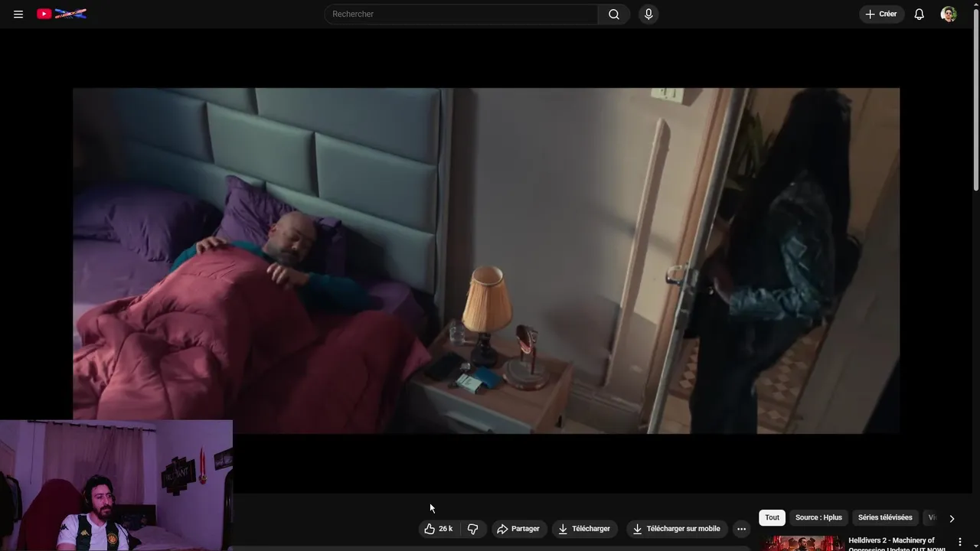Click the video player frame
The image size is (980, 551).
pyautogui.click(x=486, y=260)
